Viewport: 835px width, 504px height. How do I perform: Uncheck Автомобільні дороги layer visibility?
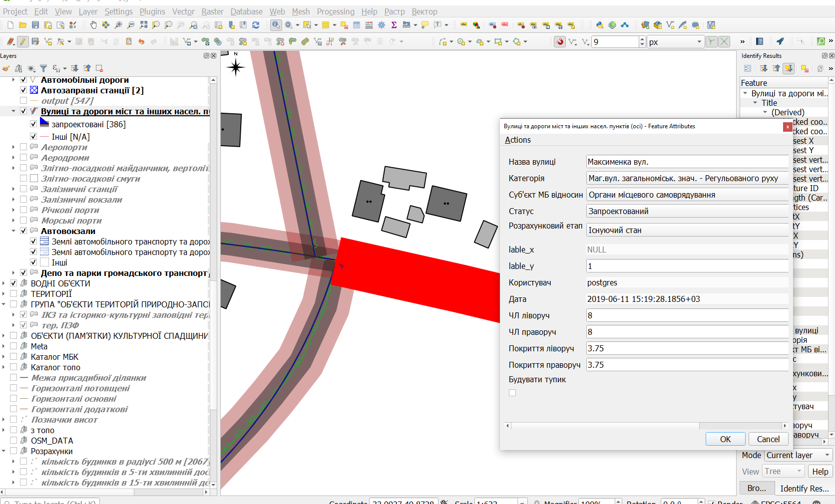point(23,80)
